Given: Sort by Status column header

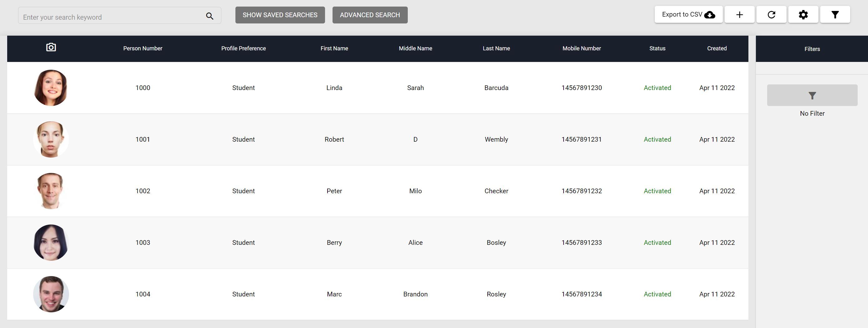Looking at the screenshot, I should (658, 48).
